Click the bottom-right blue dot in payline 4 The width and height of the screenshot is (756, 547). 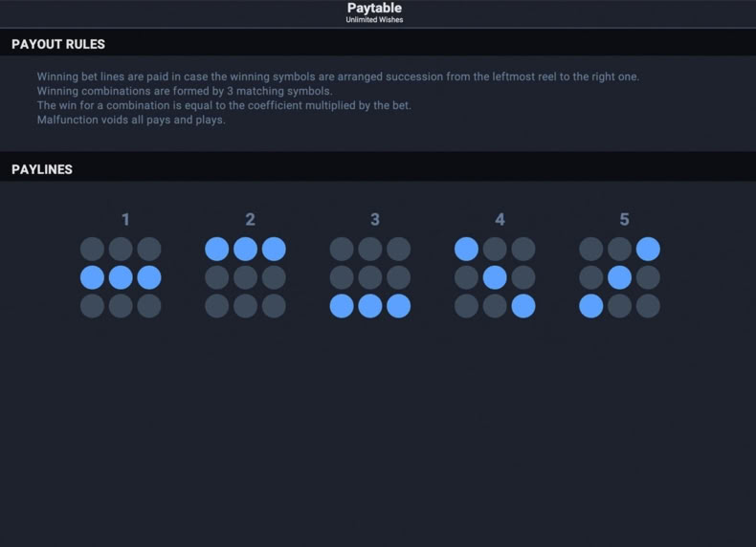(523, 306)
